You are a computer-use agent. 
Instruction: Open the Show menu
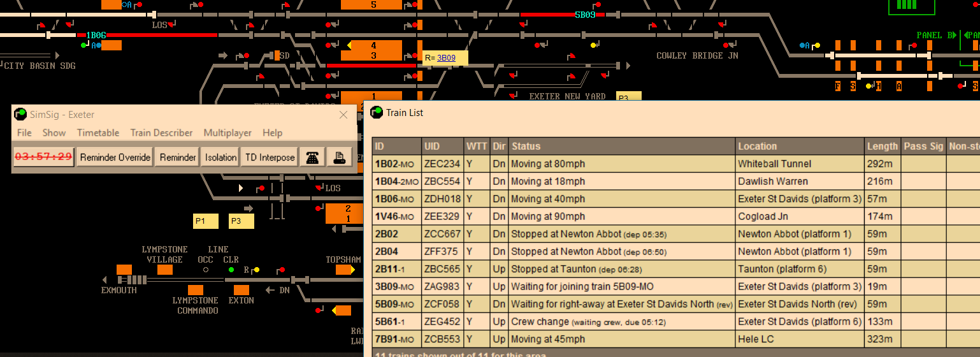54,133
